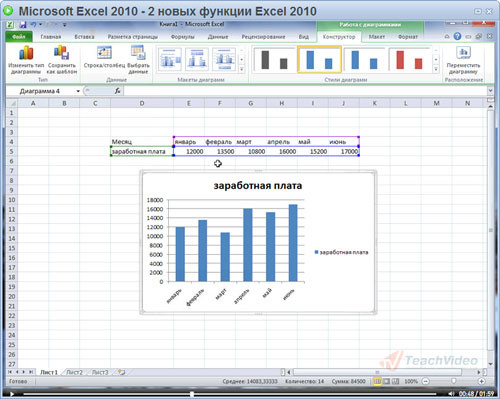Click Сохранить как шаблон icon
Viewport: 500px width, 399px height.
(62, 53)
